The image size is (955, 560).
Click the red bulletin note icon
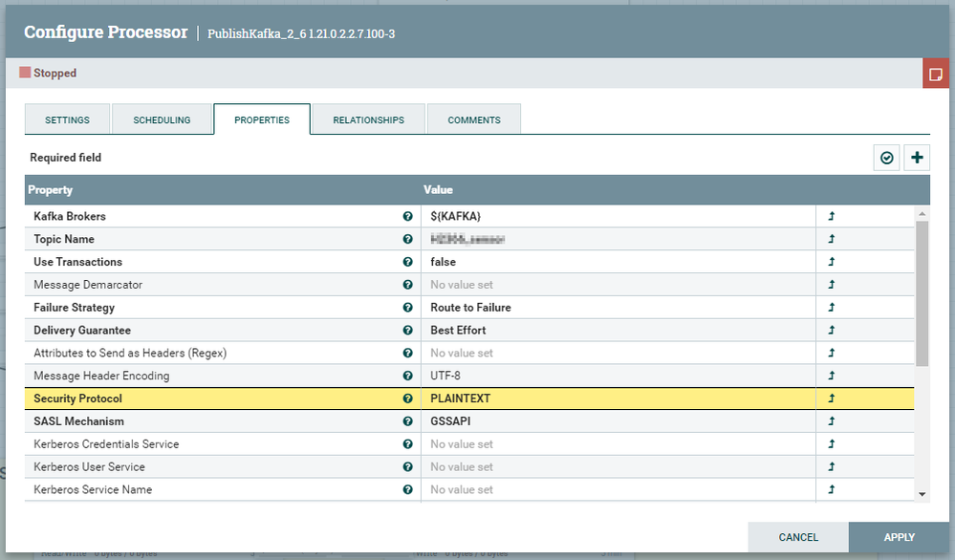coord(936,74)
